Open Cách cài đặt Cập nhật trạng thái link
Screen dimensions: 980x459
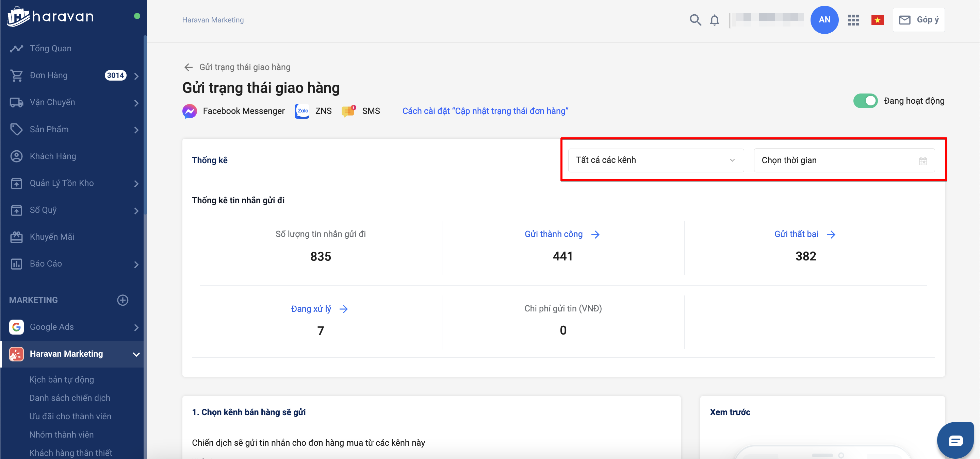(x=485, y=111)
